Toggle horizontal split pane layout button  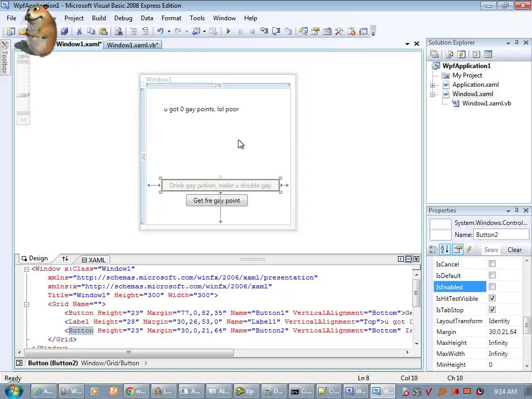[408, 259]
